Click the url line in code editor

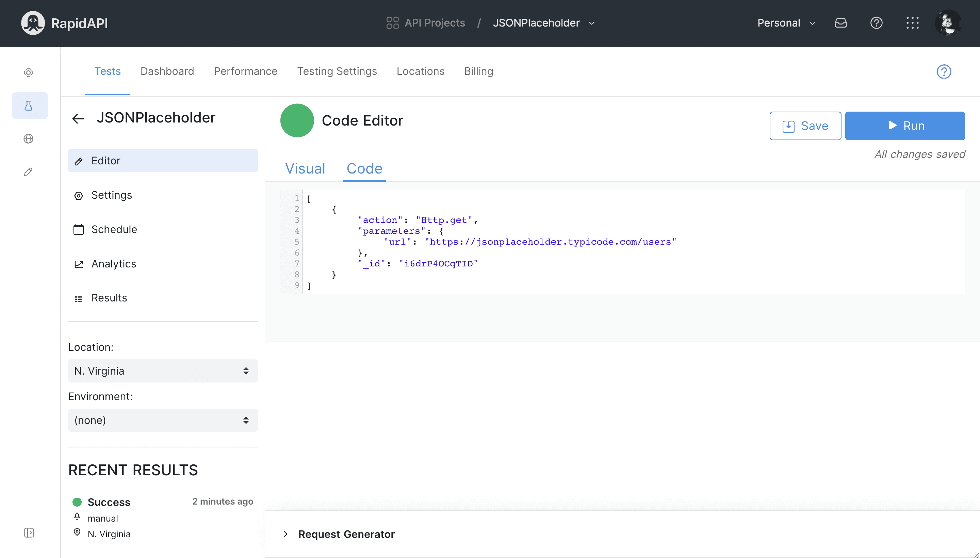530,242
